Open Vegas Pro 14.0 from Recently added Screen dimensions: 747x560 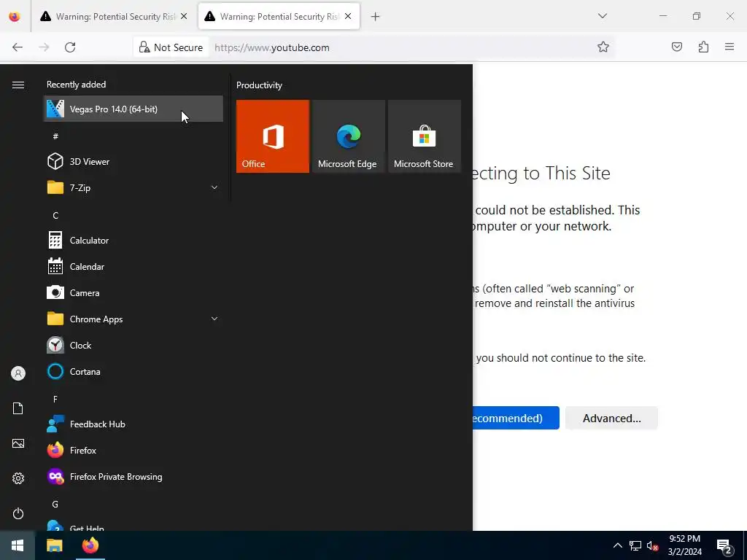tap(133, 109)
